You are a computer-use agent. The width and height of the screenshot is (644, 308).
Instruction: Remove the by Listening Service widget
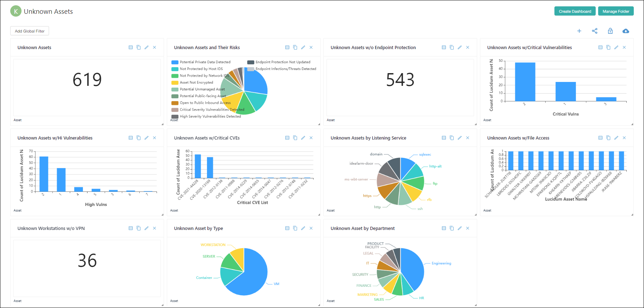tap(468, 138)
